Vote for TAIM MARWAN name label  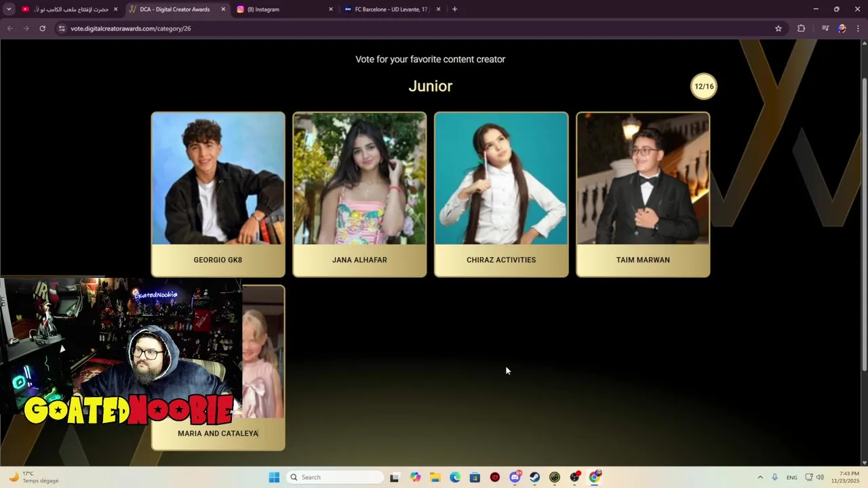coord(643,260)
